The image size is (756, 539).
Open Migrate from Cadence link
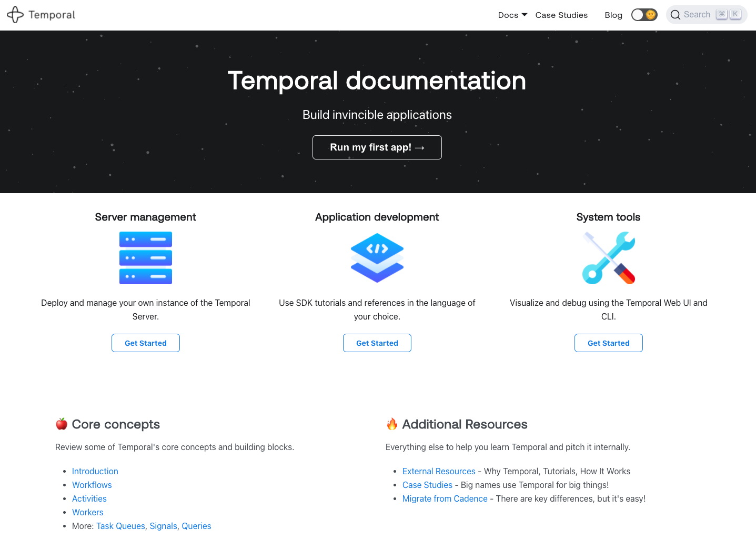(x=445, y=498)
